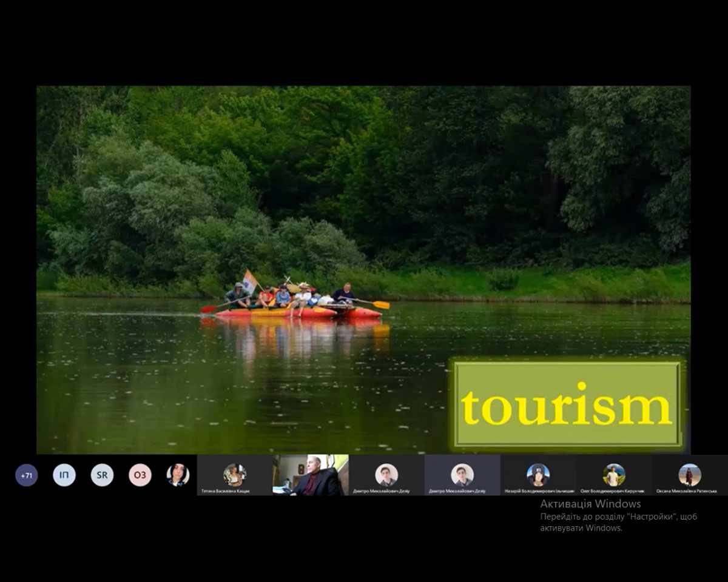728x582 pixels.
Task: Select the ОЗ participant initials avatar
Action: 140,475
